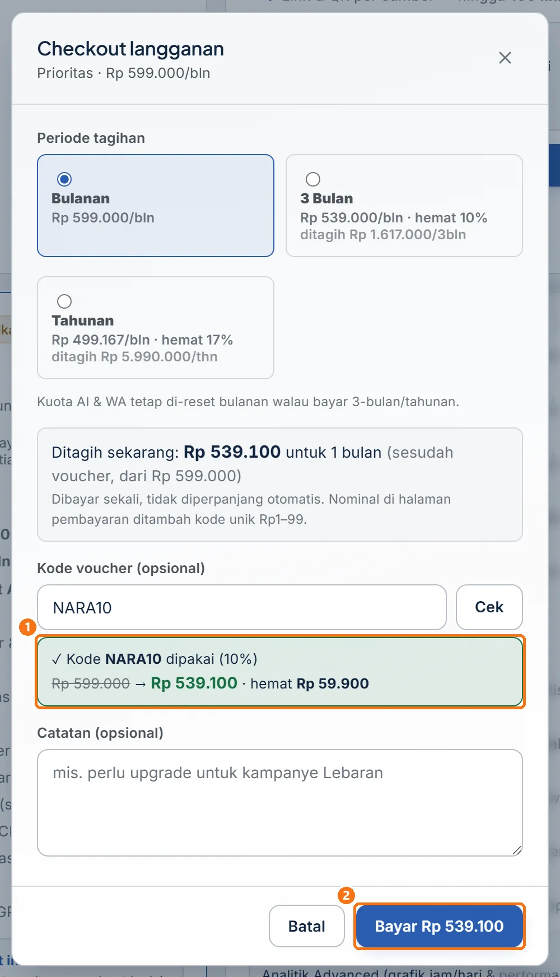The image size is (560, 977).
Task: Click the 'Kuota AI & WA tetap di-reset' note
Action: click(248, 402)
